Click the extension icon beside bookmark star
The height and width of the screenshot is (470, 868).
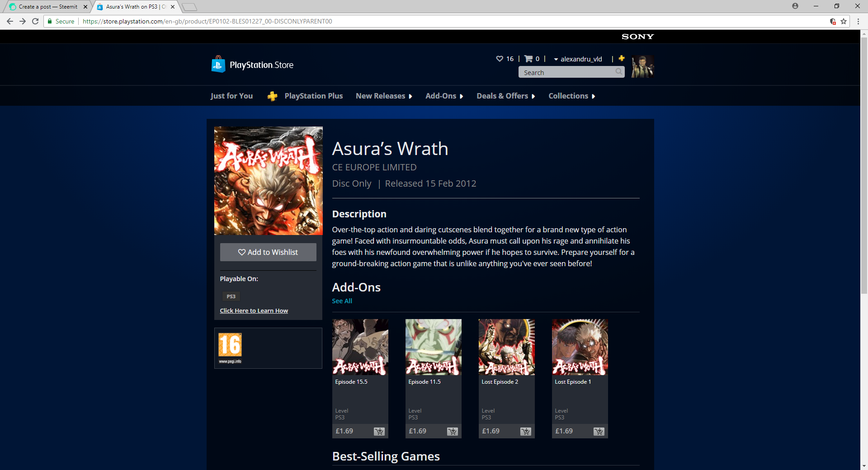(x=833, y=21)
